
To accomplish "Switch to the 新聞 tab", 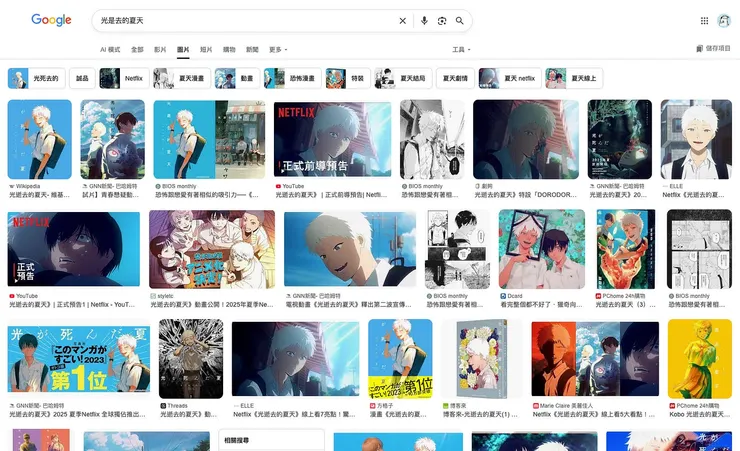I will tap(252, 50).
